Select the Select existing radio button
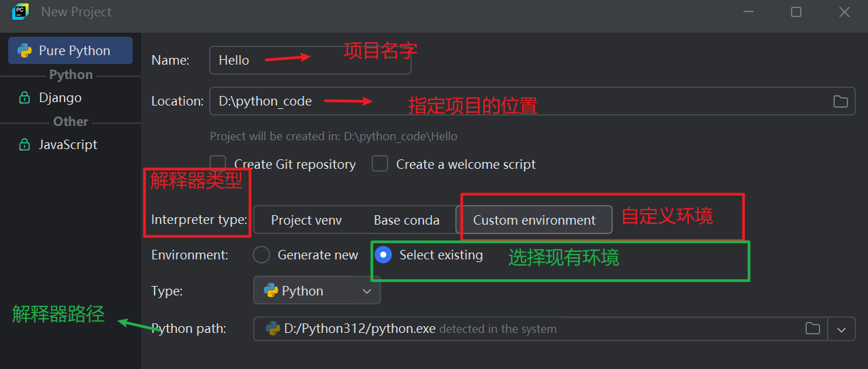The image size is (868, 369). 383,255
